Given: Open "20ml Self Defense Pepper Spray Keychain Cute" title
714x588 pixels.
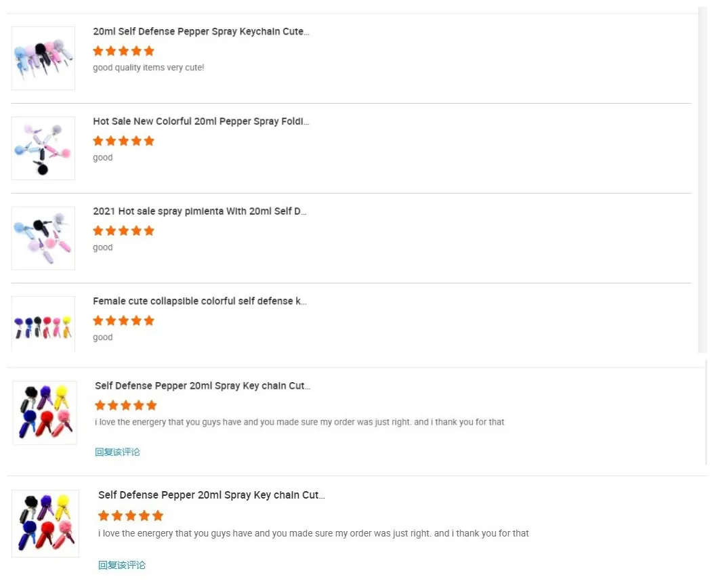Looking at the screenshot, I should coord(201,32).
